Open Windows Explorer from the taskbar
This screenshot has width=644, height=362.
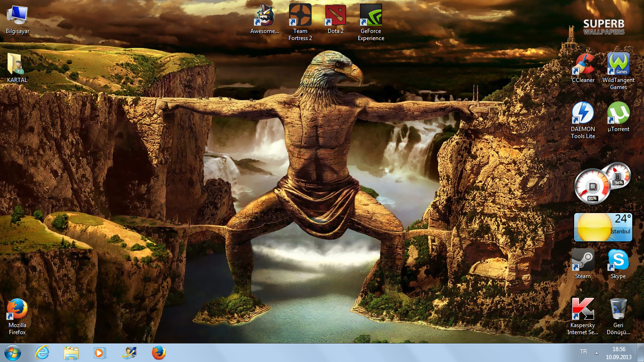[71, 353]
